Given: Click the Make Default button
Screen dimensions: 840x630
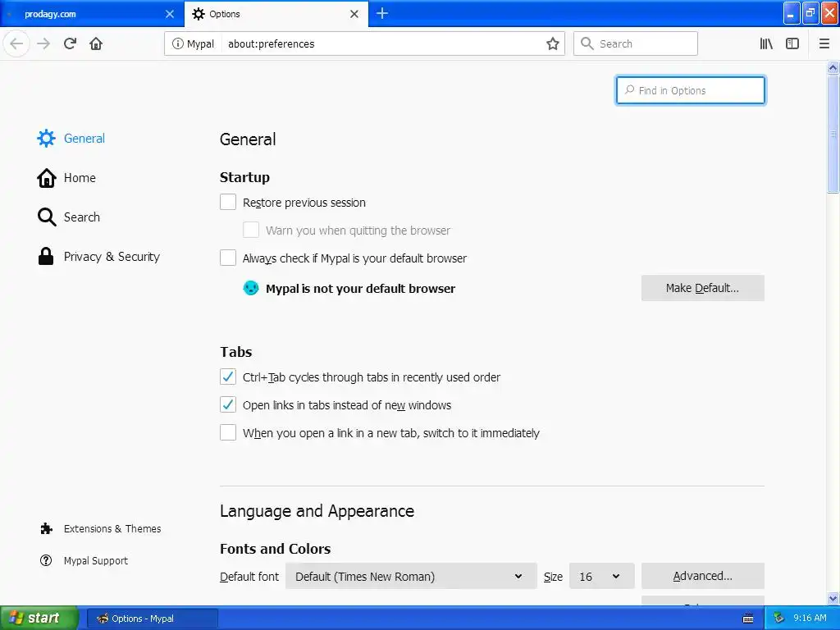Looking at the screenshot, I should pyautogui.click(x=702, y=288).
